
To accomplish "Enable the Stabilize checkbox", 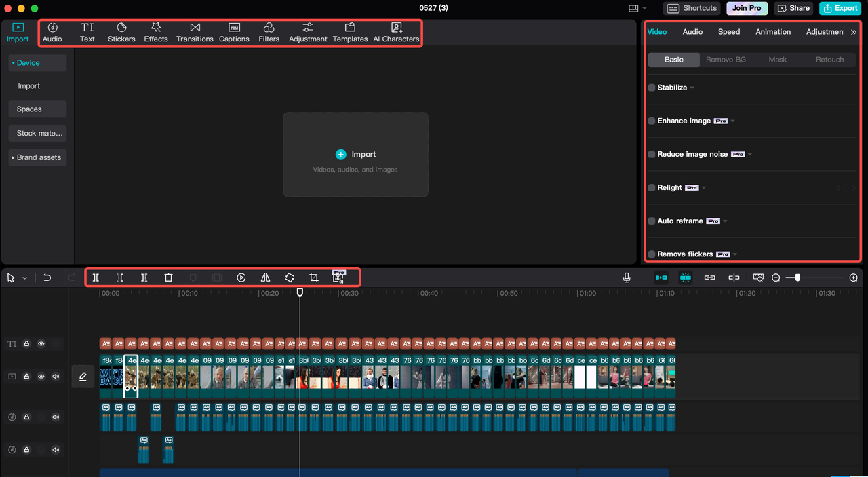I will 652,88.
